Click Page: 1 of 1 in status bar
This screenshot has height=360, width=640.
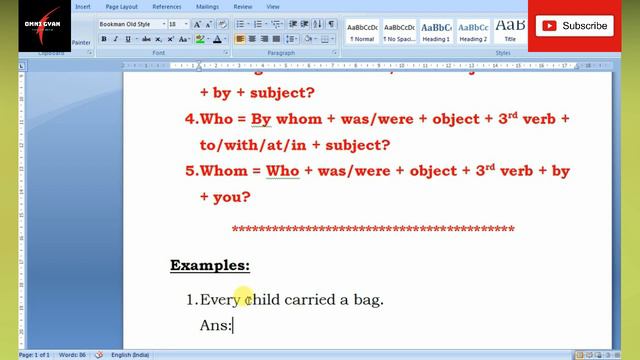pos(34,355)
